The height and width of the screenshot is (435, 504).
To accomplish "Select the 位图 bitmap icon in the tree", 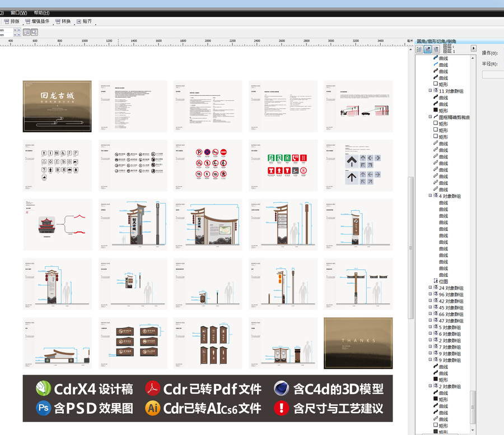I will pyautogui.click(x=436, y=281).
